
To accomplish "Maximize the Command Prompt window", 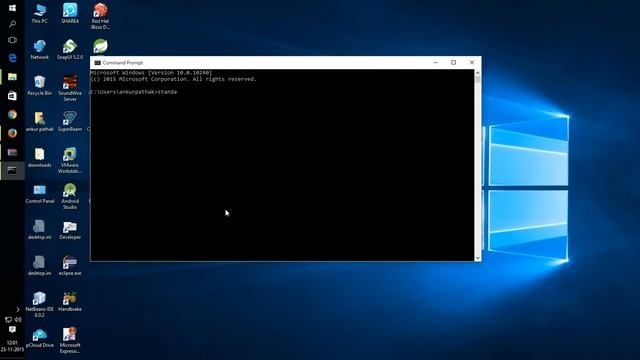I will coord(453,62).
